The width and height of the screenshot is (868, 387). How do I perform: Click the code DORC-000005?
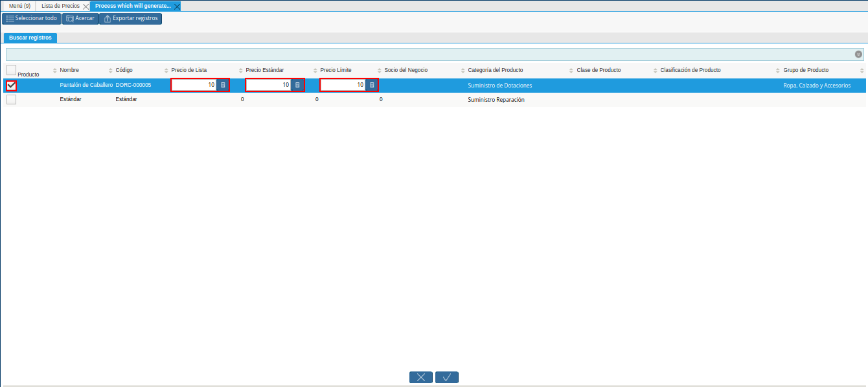[133, 85]
